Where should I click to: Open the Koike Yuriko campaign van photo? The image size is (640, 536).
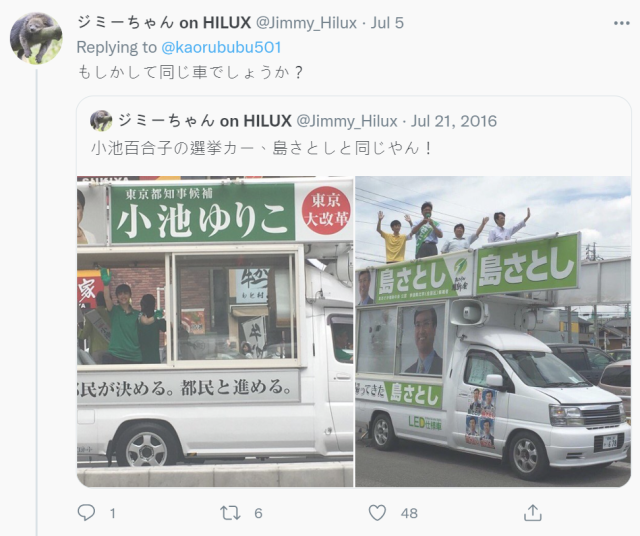(x=215, y=331)
